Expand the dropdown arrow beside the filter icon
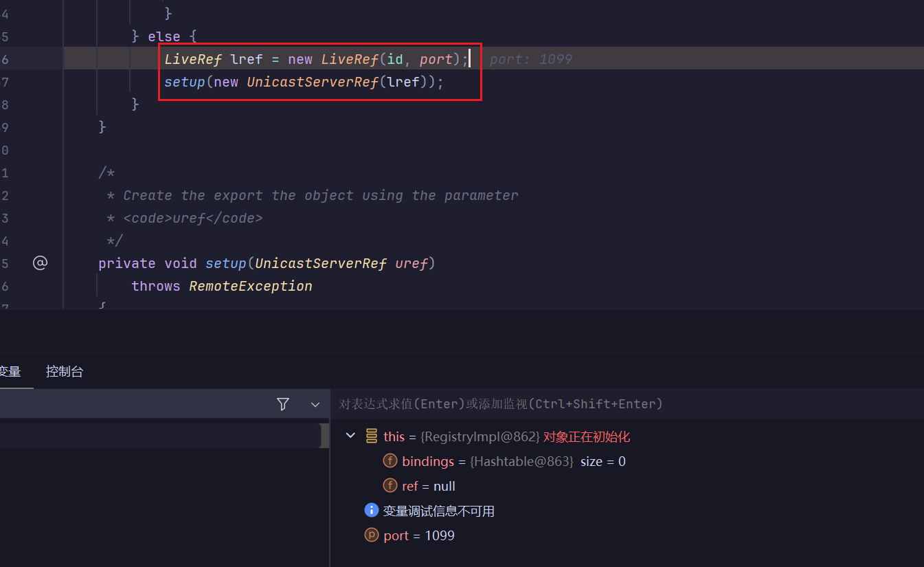This screenshot has width=924, height=567. pyautogui.click(x=315, y=404)
